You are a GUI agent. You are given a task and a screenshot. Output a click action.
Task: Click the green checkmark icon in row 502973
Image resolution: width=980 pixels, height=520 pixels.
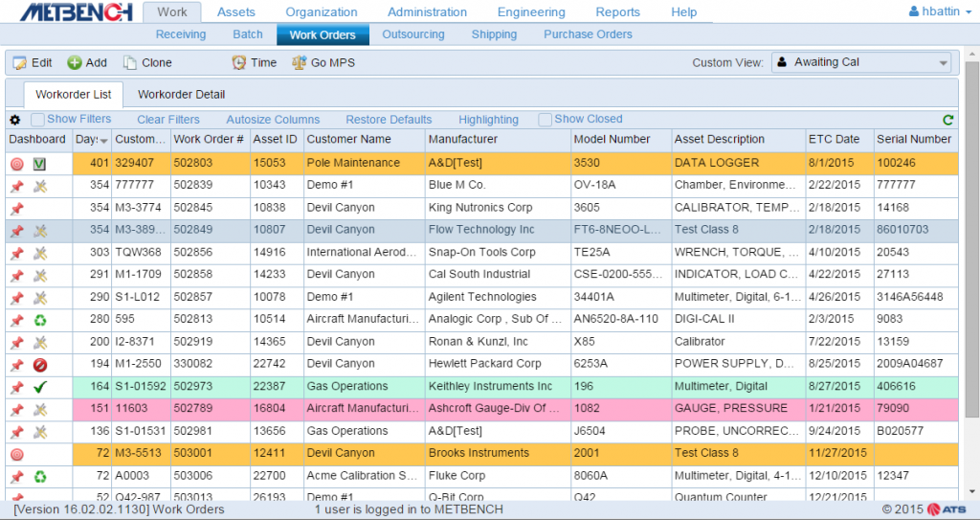(40, 387)
